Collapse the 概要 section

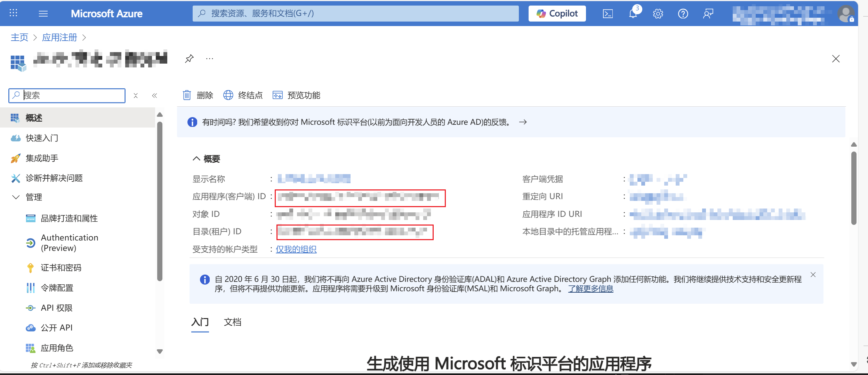point(196,159)
